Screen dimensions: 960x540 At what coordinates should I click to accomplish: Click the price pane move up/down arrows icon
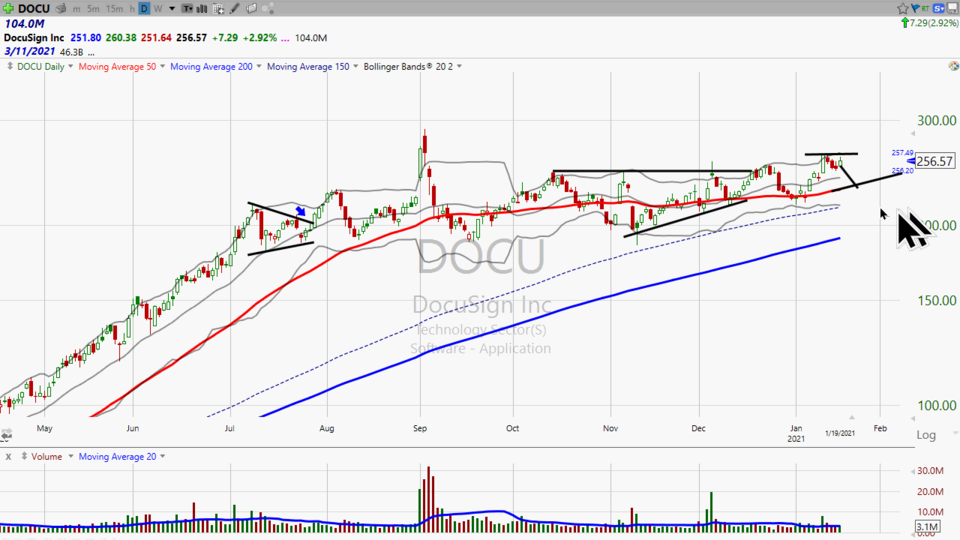pos(9,66)
